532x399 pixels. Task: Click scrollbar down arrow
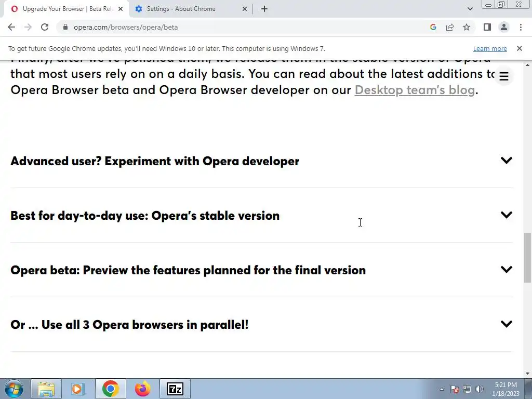click(528, 374)
